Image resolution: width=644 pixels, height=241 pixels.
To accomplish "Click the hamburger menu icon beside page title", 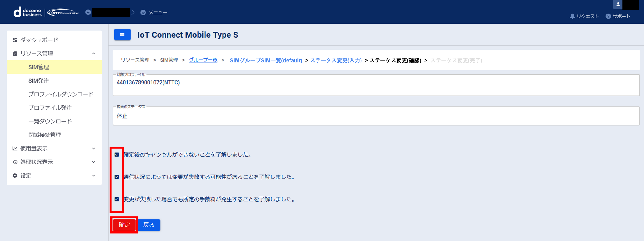I will (122, 35).
